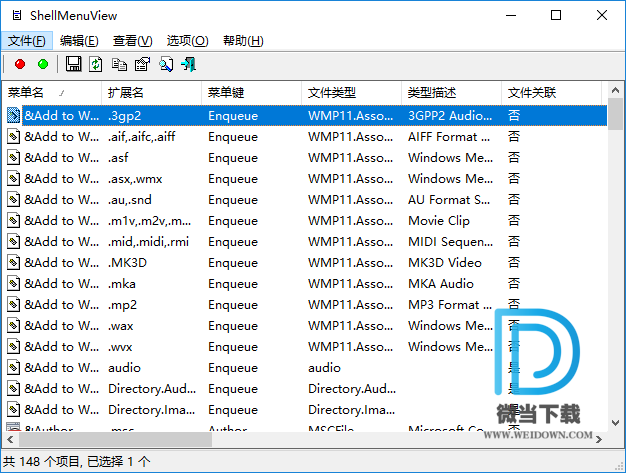Image resolution: width=626 pixels, height=473 pixels.
Task: Open the 文件(F) menu
Action: click(x=27, y=41)
